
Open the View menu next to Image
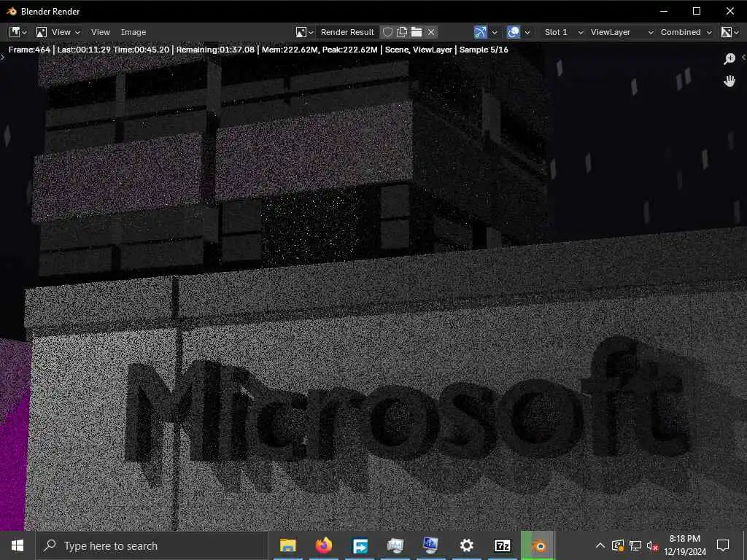click(101, 32)
